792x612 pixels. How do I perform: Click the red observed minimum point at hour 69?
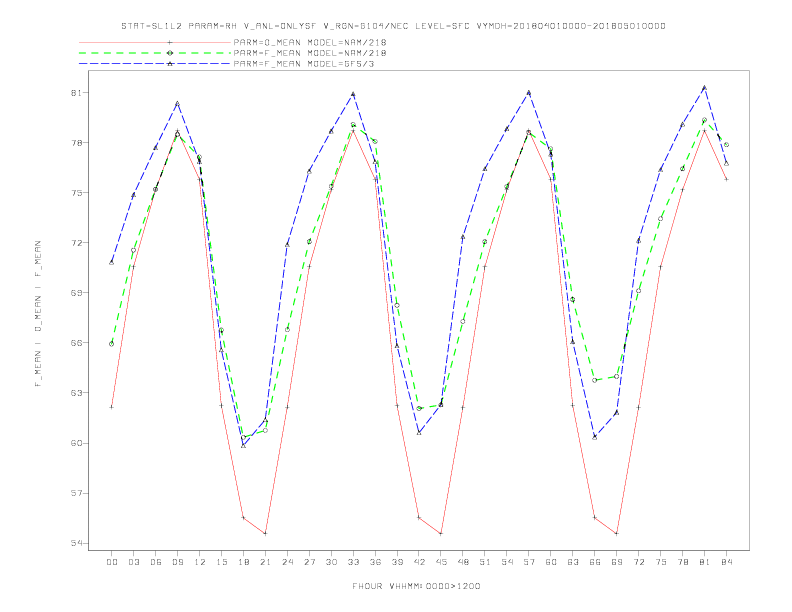pos(617,533)
